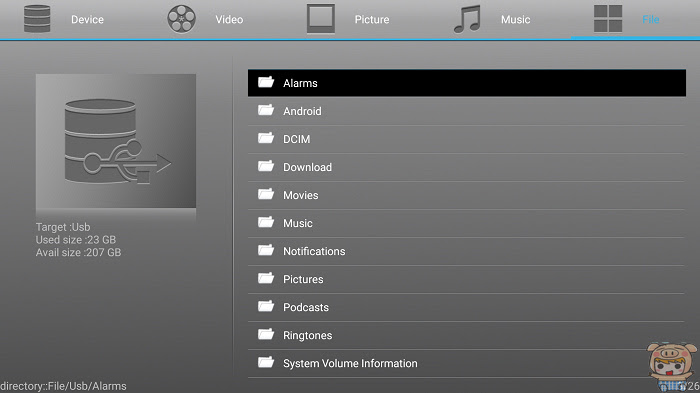Open the Android folder name
Viewport: 700px width, 393px height.
(x=302, y=111)
